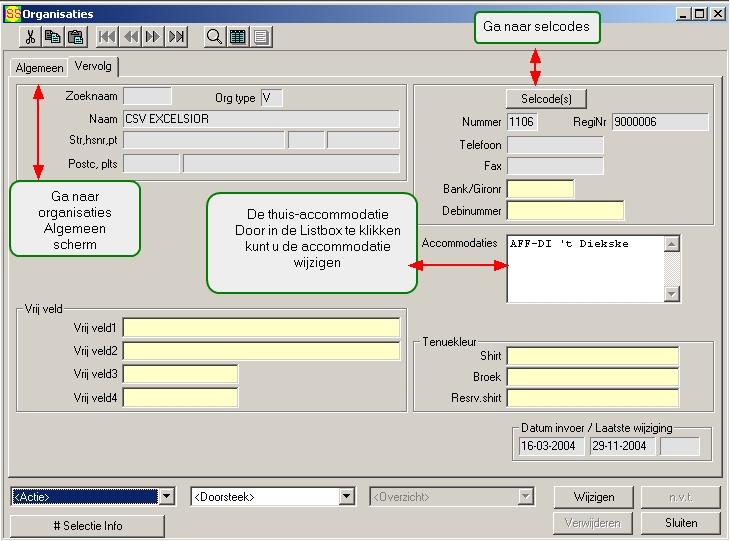The width and height of the screenshot is (730, 541).
Task: Go to the previous record
Action: pyautogui.click(x=130, y=37)
